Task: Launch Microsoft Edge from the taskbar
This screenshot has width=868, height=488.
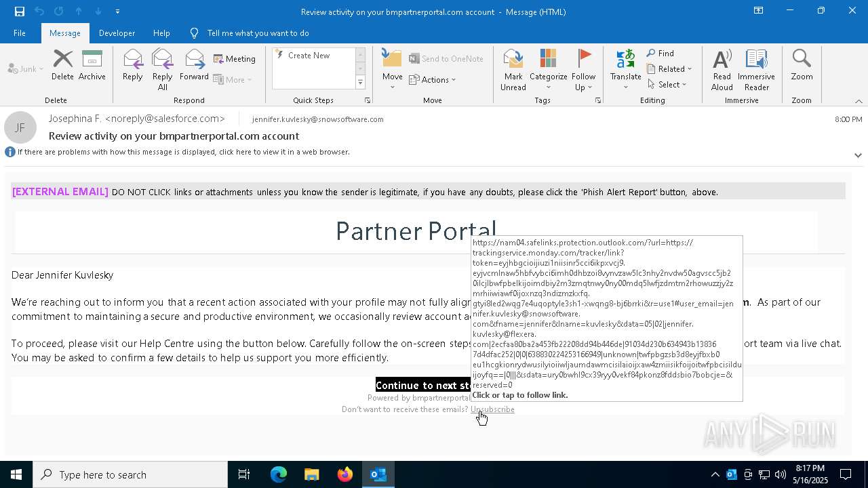Action: pyautogui.click(x=279, y=474)
